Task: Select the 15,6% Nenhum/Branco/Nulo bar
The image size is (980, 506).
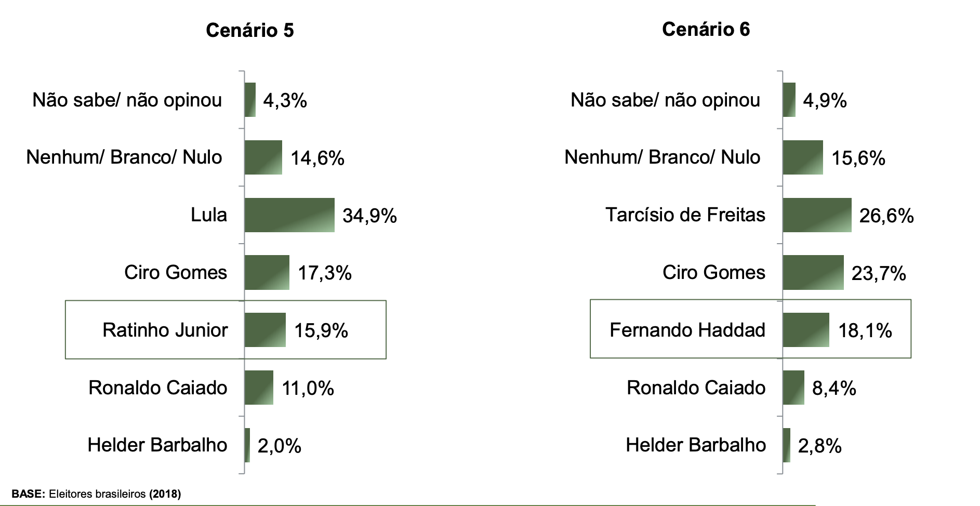Action: [803, 157]
